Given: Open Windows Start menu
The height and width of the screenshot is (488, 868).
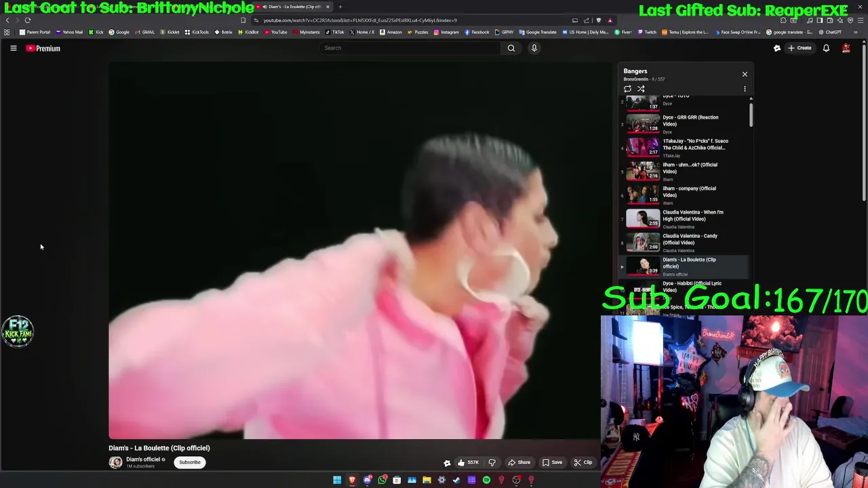Looking at the screenshot, I should pos(337,480).
